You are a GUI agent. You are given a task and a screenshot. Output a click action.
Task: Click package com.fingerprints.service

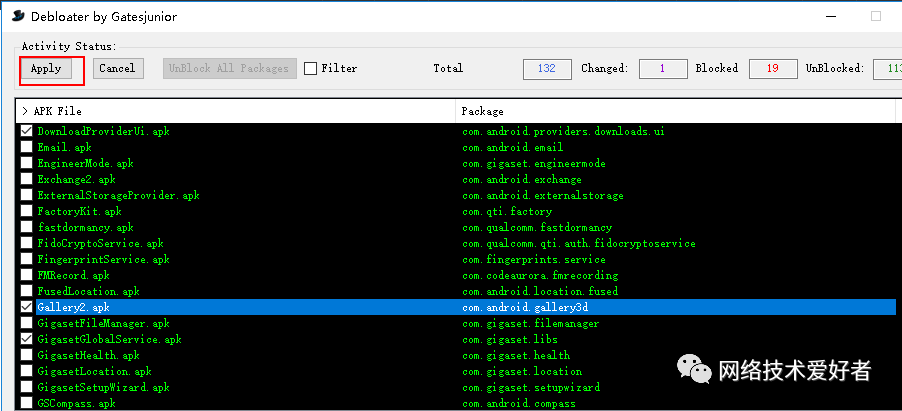click(x=534, y=260)
